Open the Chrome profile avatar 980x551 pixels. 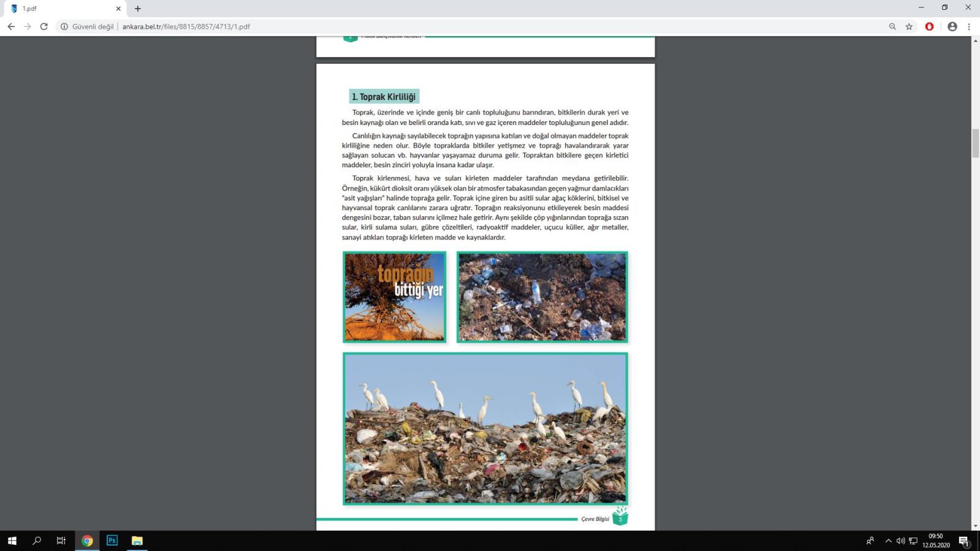click(952, 26)
